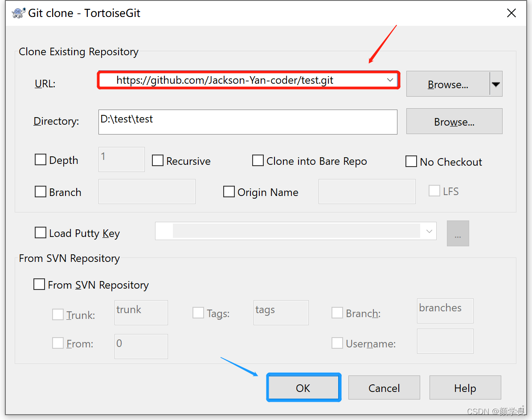Check the From SVN Repository checkbox
Screen dimensions: 532x420
coord(39,284)
